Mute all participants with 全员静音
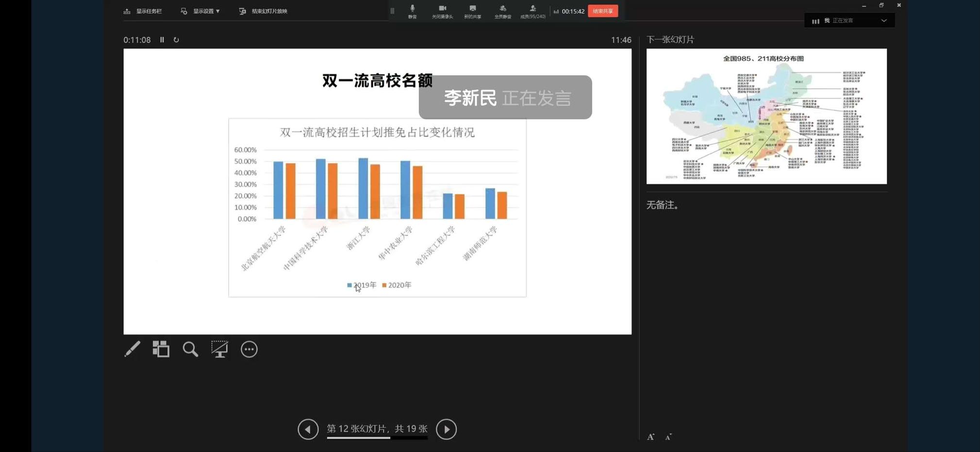980x452 pixels. pos(502,11)
